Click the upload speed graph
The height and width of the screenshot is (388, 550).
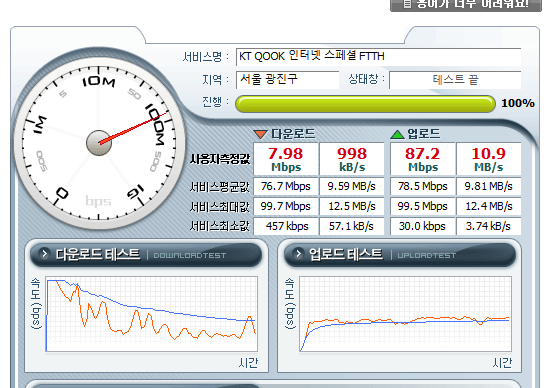click(405, 314)
